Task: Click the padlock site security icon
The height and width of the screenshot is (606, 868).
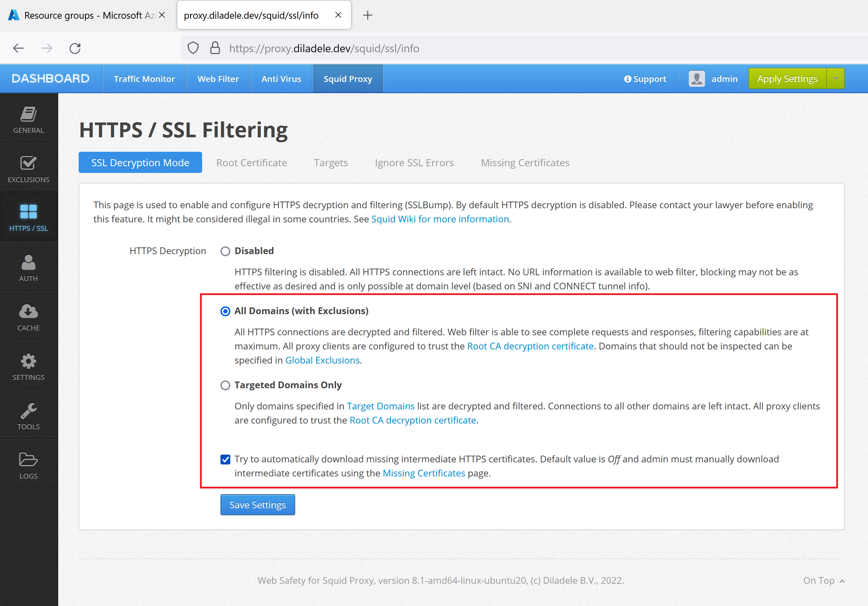Action: pos(215,48)
